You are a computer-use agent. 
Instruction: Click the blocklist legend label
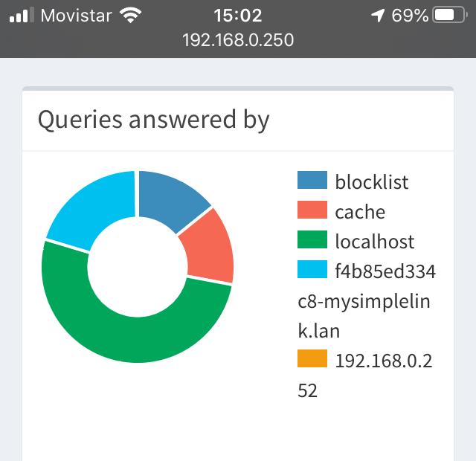coord(372,182)
